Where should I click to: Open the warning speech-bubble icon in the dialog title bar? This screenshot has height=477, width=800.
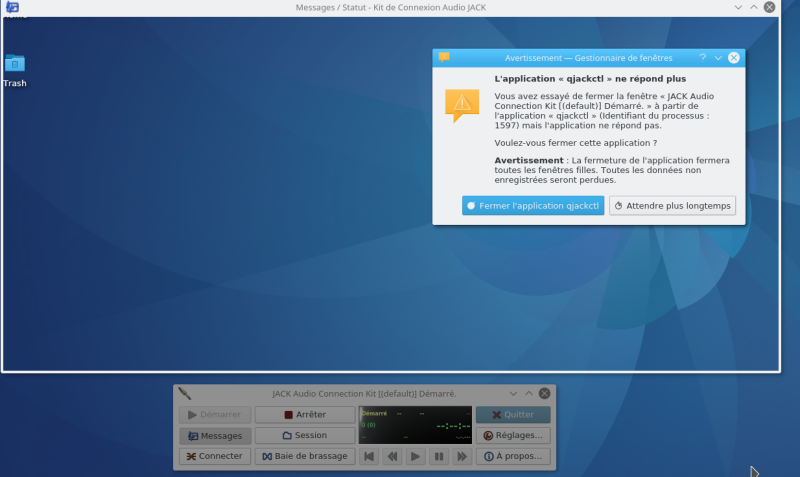[444, 57]
